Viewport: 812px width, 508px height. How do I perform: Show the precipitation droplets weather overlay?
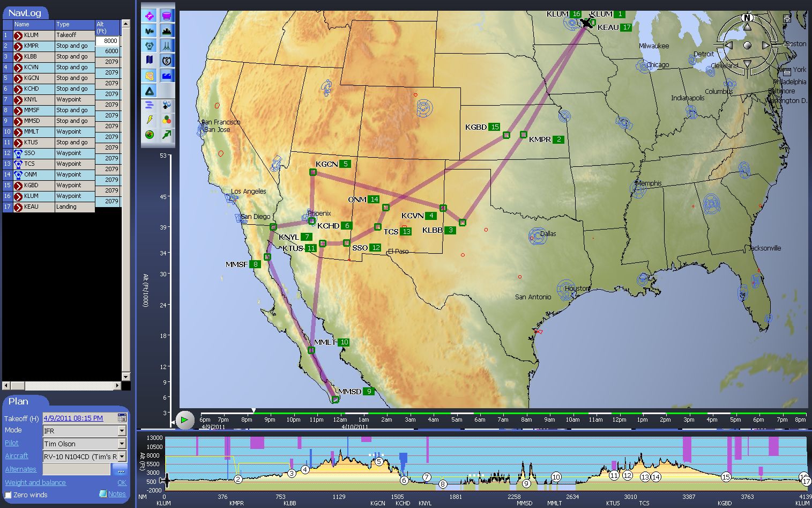click(x=167, y=105)
